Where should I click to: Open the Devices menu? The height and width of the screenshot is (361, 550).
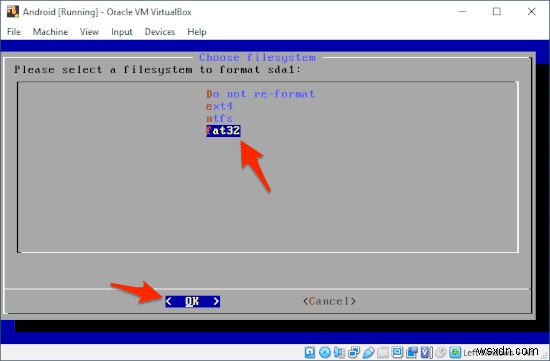(x=160, y=32)
